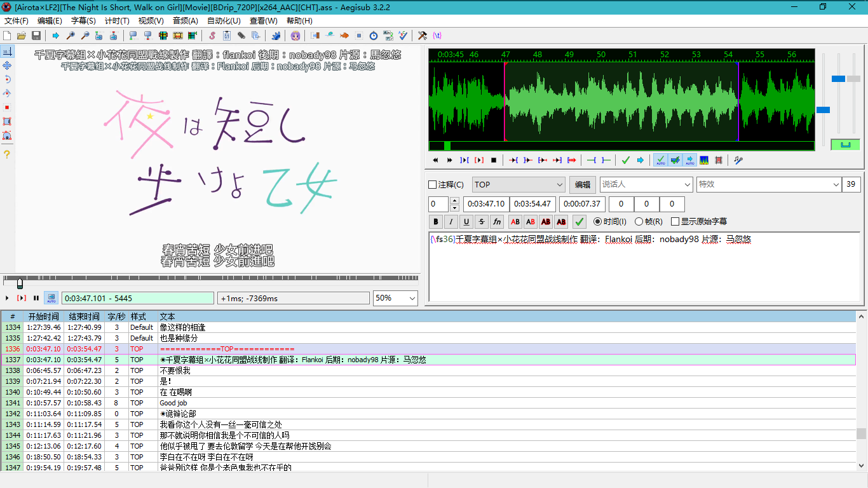This screenshot has height=488, width=868.
Task: Go to previous line in audio toolbar
Action: point(435,160)
